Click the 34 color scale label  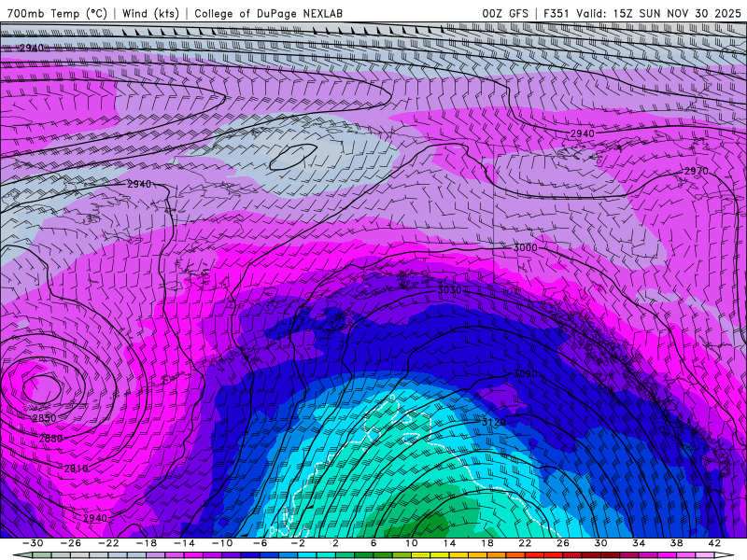click(x=639, y=543)
